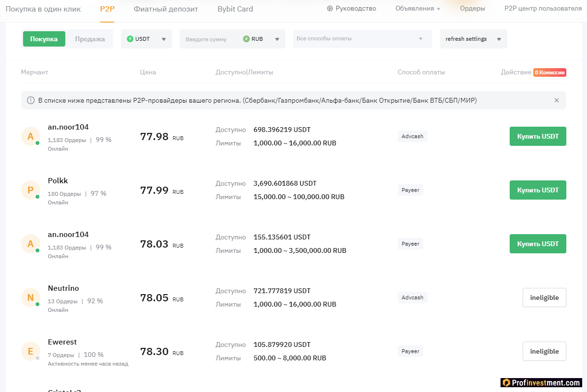Click the Способ оплаты column header
Screen dimensions: 587x392
(421, 72)
